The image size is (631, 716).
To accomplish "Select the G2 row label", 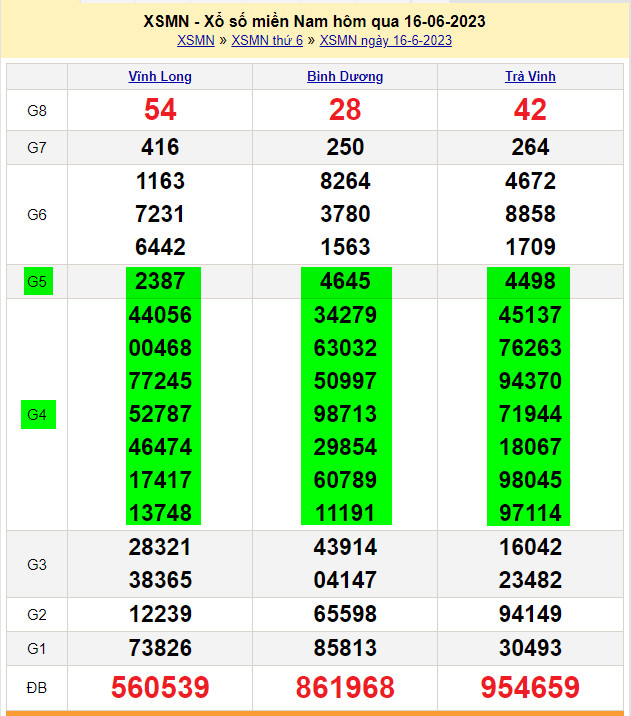I will click(37, 615).
